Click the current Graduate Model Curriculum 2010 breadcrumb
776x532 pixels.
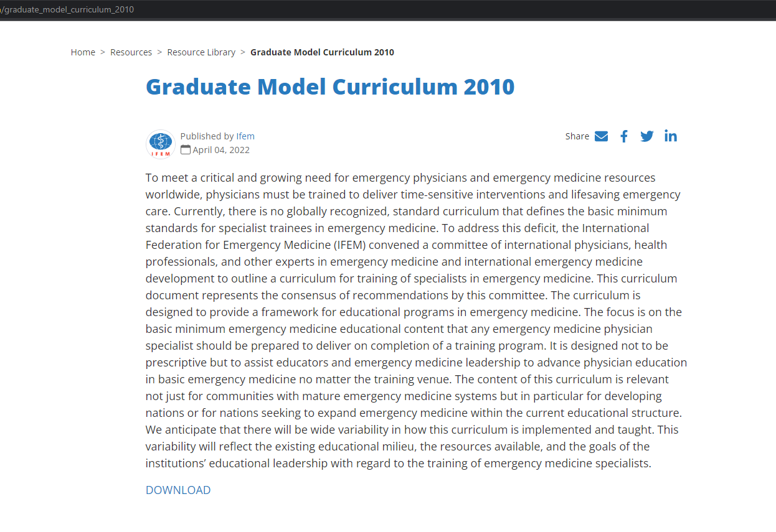(x=322, y=52)
